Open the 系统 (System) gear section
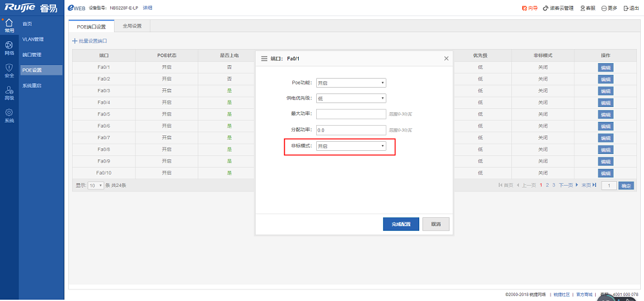644x301 pixels. (x=9, y=115)
